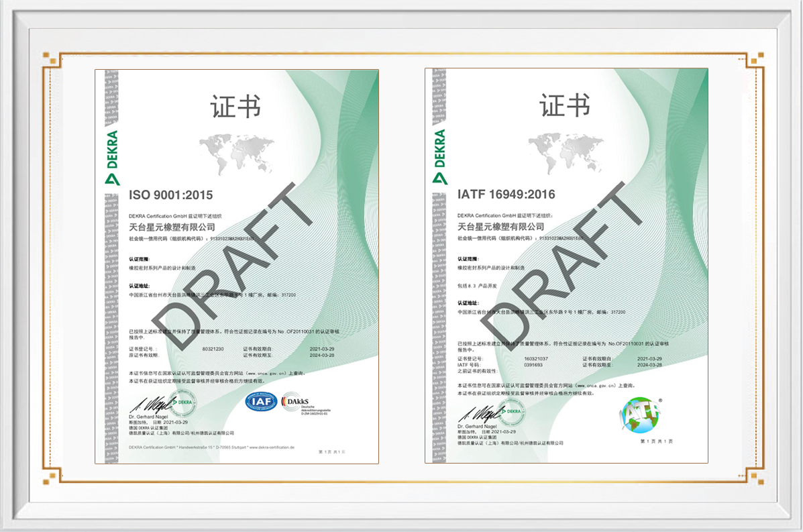Click the "ISO 9001:2015" heading

click(170, 195)
